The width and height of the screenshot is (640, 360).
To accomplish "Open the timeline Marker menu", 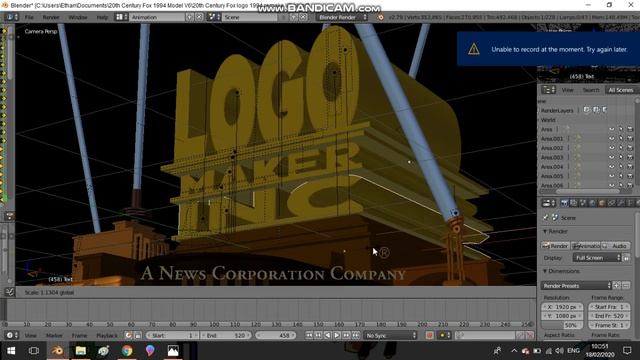I will [x=54, y=336].
